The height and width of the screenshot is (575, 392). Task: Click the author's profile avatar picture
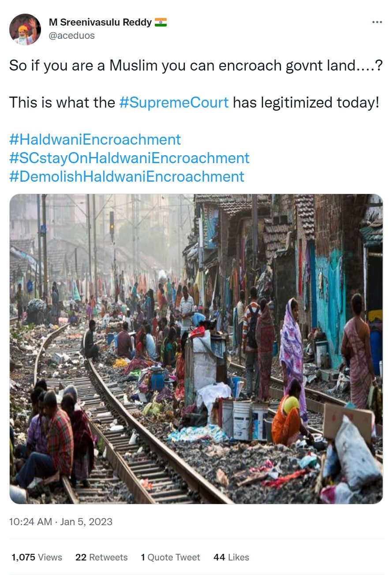click(x=25, y=30)
